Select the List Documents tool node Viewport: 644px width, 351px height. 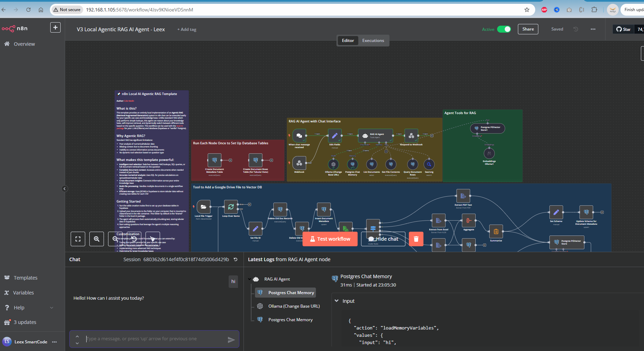[372, 164]
